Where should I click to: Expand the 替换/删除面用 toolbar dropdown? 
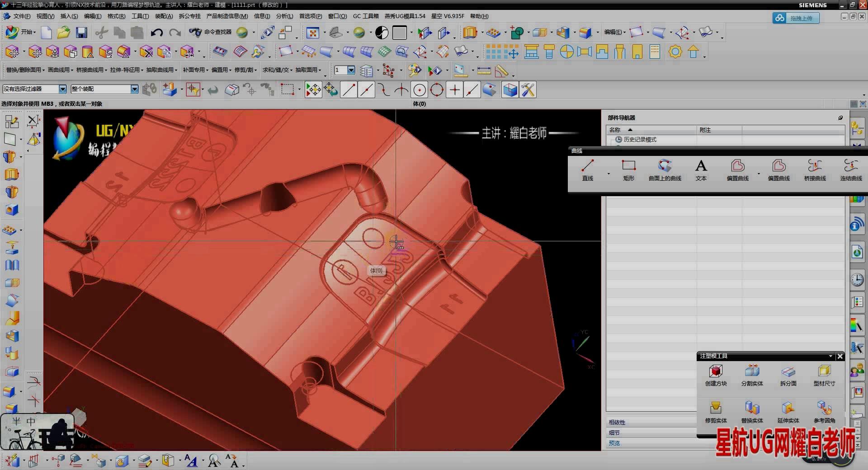(25, 70)
